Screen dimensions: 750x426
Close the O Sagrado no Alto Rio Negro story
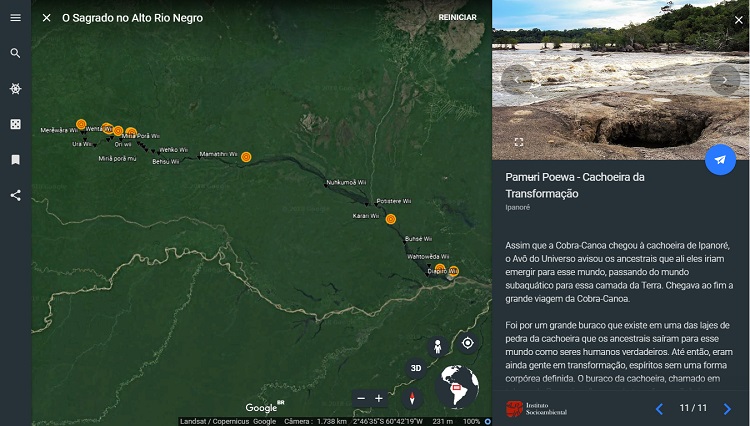(46, 18)
